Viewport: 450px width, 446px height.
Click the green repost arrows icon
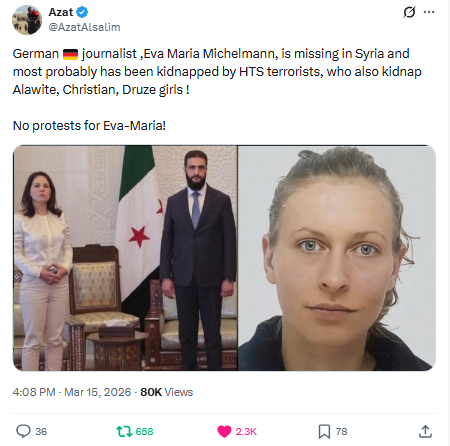tap(124, 431)
